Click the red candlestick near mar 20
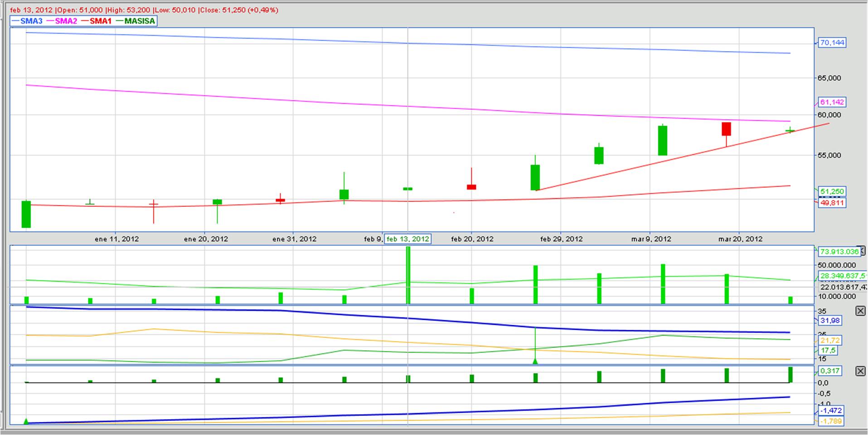 (726, 129)
